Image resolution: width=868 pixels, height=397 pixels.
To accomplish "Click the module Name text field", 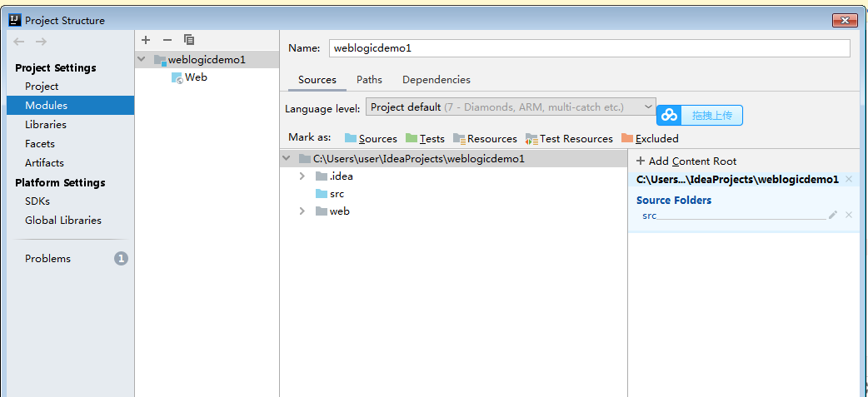I will coord(589,48).
